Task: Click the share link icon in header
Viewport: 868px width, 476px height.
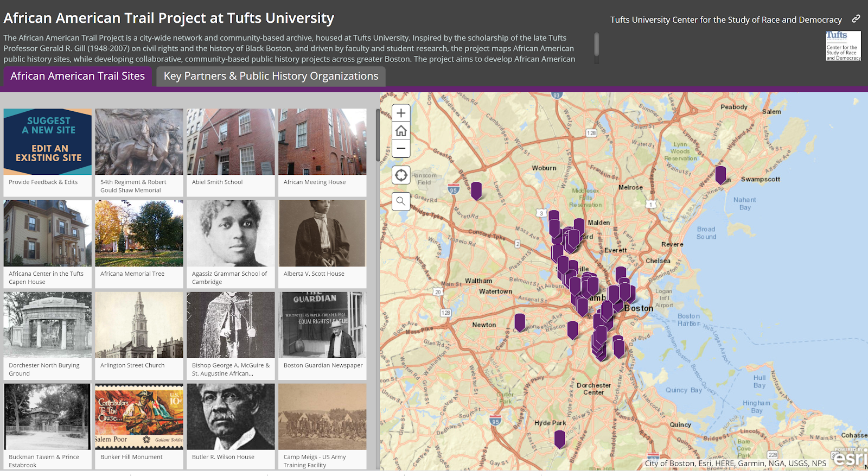Action: coord(856,19)
